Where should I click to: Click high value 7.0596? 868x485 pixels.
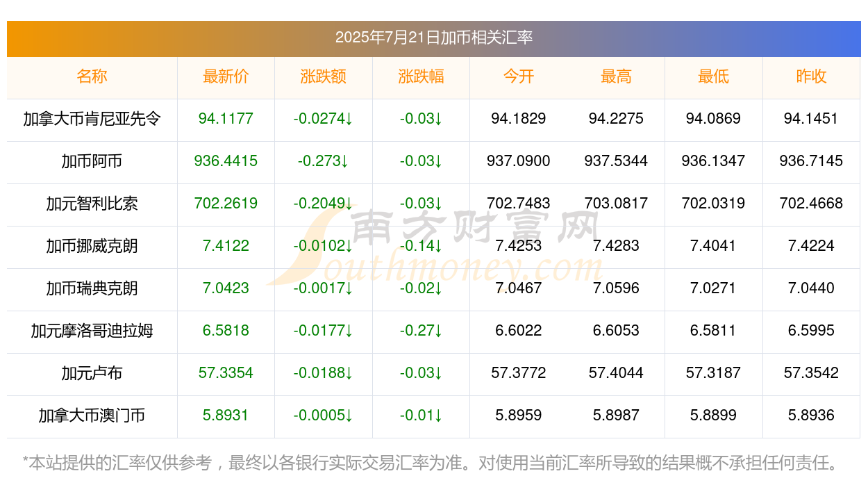click(616, 288)
